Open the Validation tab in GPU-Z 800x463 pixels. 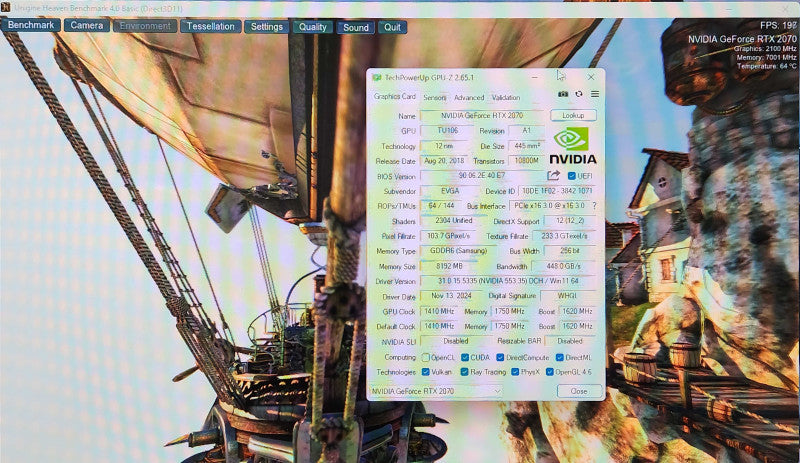506,98
